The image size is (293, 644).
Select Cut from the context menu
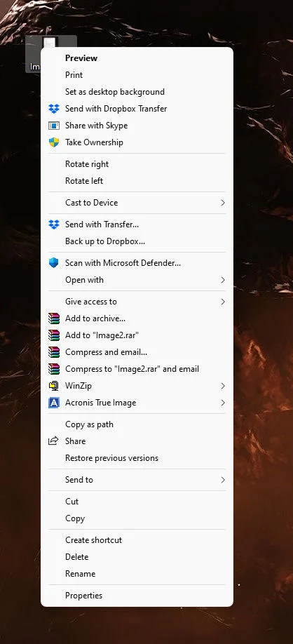137,502
